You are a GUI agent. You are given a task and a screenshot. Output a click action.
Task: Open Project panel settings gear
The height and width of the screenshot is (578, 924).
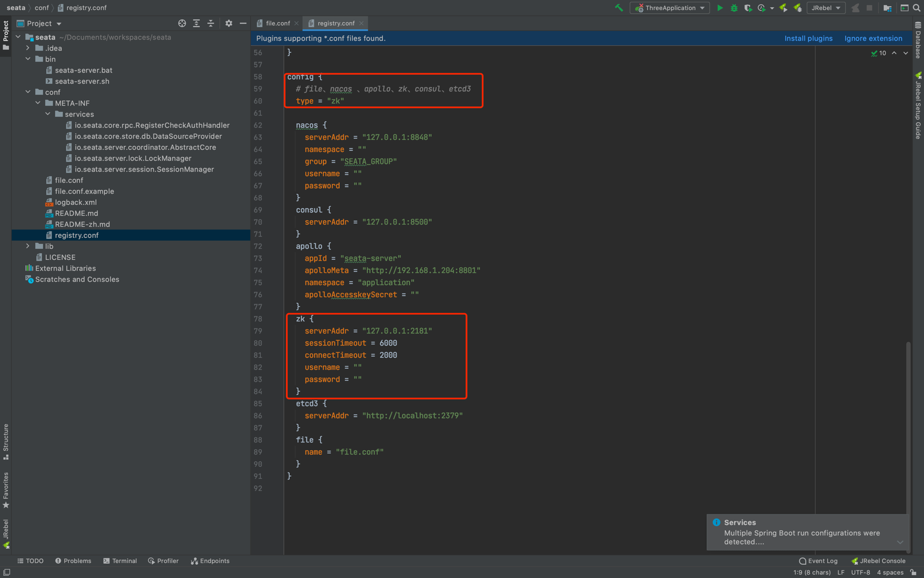[229, 23]
